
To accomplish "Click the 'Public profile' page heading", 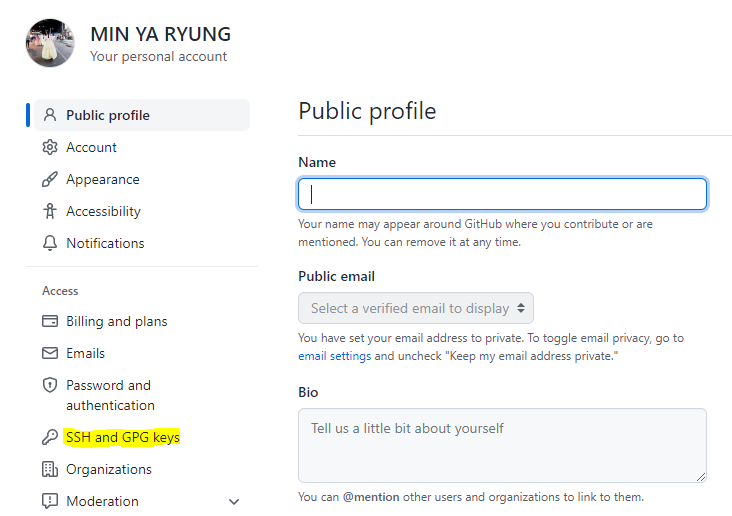I will [x=367, y=112].
